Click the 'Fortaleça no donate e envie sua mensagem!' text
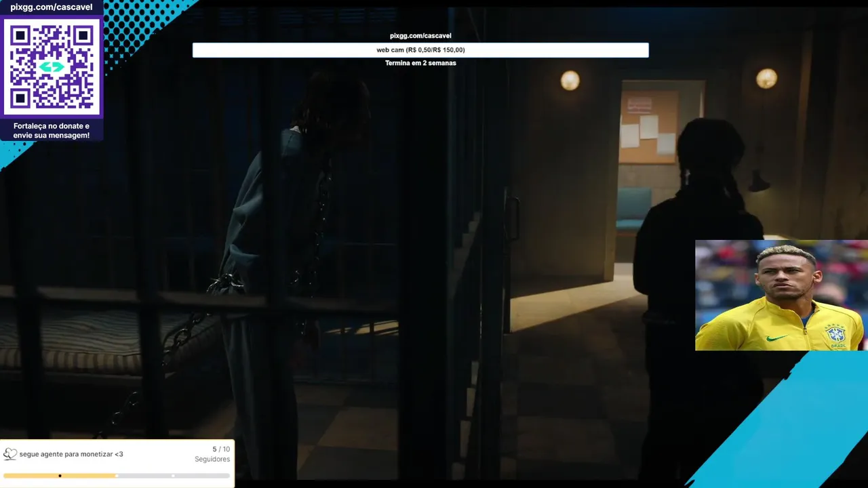 pos(52,131)
